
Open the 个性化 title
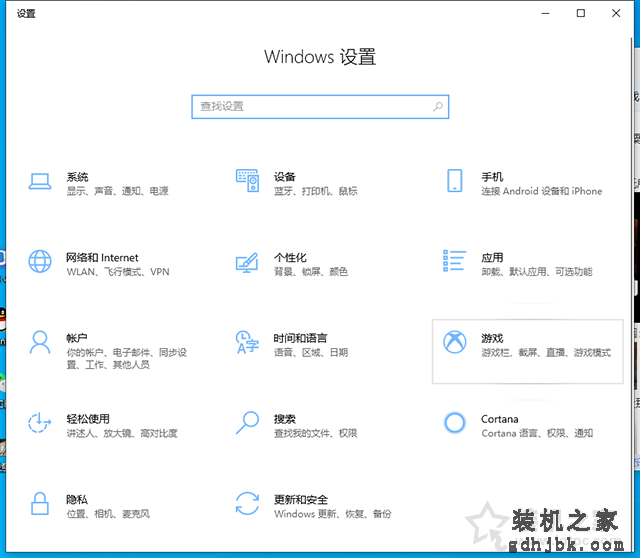click(x=290, y=258)
